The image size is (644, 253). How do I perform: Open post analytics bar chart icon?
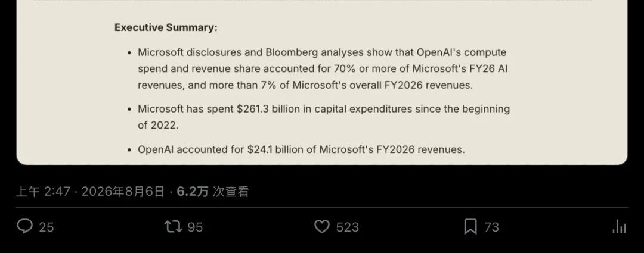click(x=619, y=226)
